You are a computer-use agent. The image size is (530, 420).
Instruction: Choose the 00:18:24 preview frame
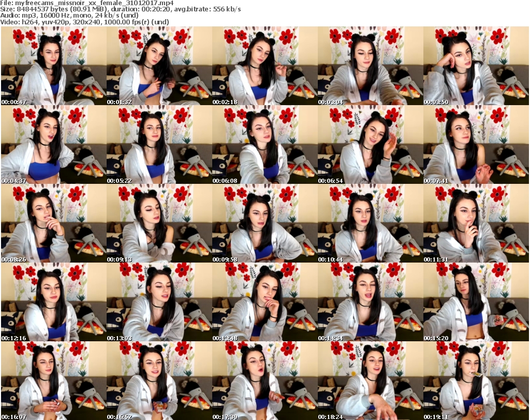pos(370,381)
